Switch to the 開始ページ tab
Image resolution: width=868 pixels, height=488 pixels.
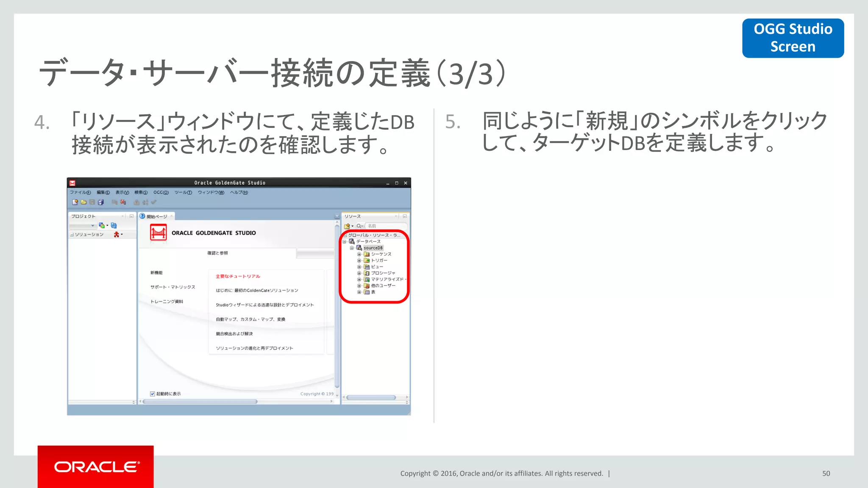tap(157, 216)
